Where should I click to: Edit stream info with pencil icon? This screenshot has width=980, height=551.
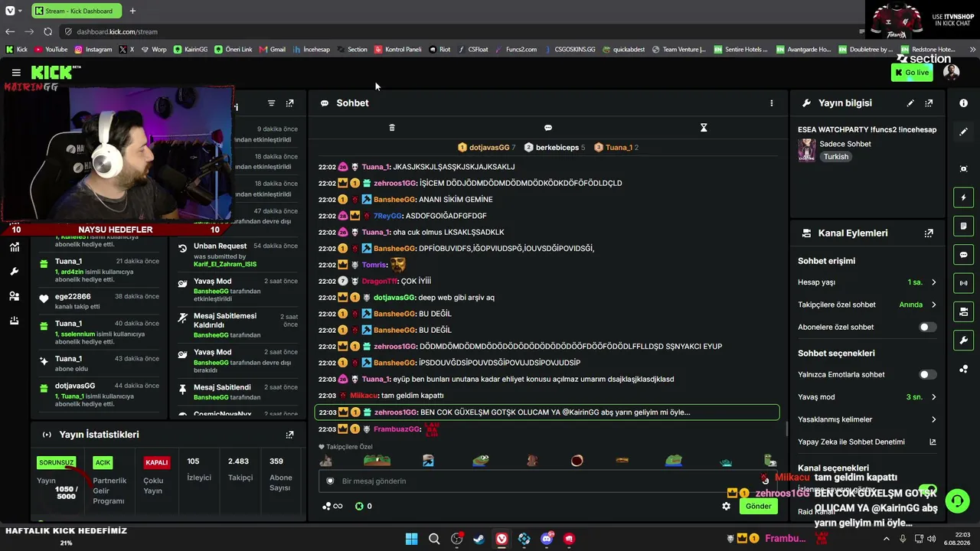click(910, 103)
